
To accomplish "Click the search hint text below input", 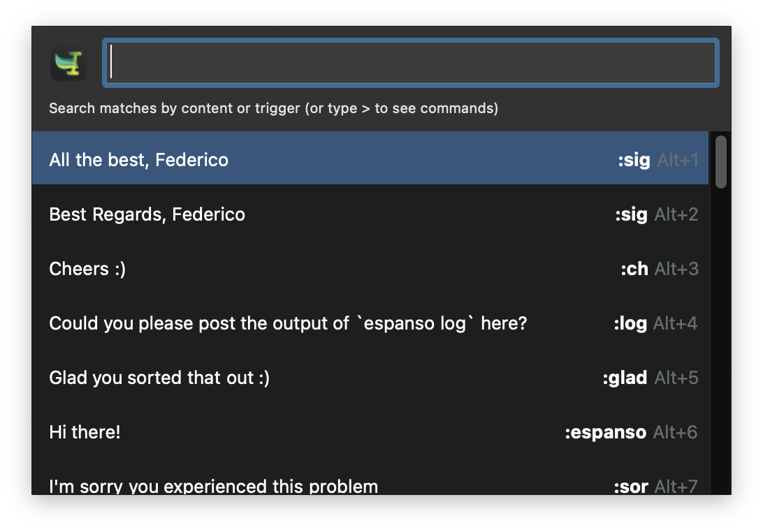I will point(273,108).
